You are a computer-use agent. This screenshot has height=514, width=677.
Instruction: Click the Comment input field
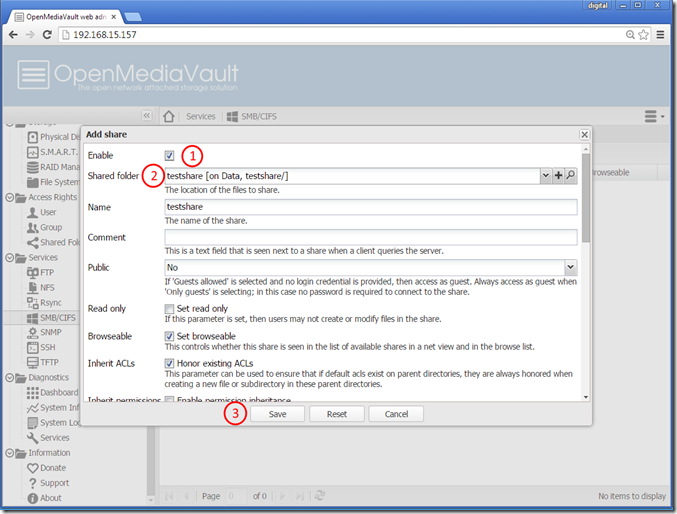pos(370,238)
